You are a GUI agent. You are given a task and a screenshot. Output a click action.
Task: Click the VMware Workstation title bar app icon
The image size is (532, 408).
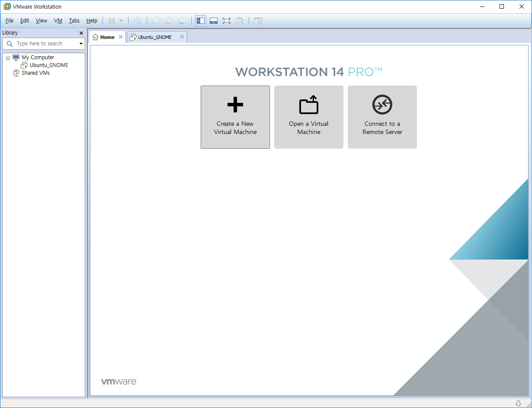point(7,6)
